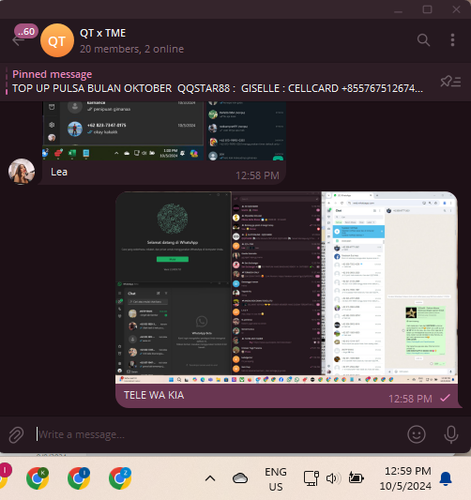The image size is (471, 500).
Task: Open the three-dot chat options menu
Action: [452, 40]
